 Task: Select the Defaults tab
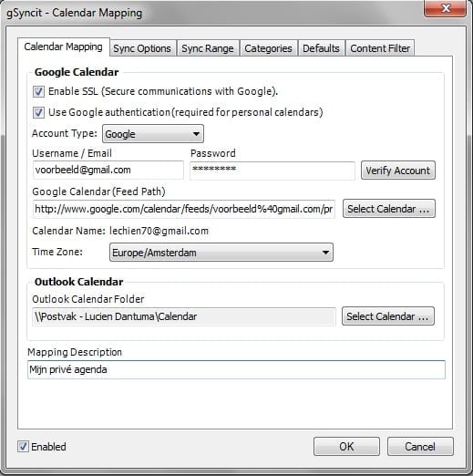(321, 48)
